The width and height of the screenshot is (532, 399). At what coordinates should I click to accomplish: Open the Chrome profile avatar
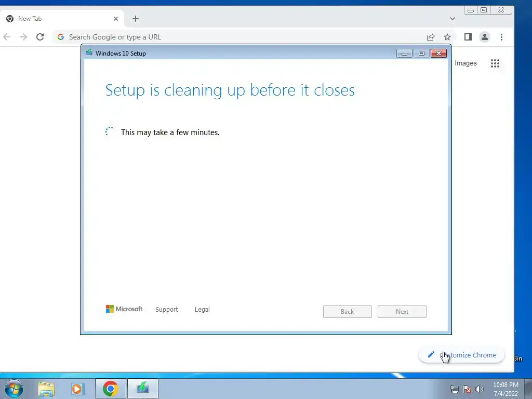[485, 37]
